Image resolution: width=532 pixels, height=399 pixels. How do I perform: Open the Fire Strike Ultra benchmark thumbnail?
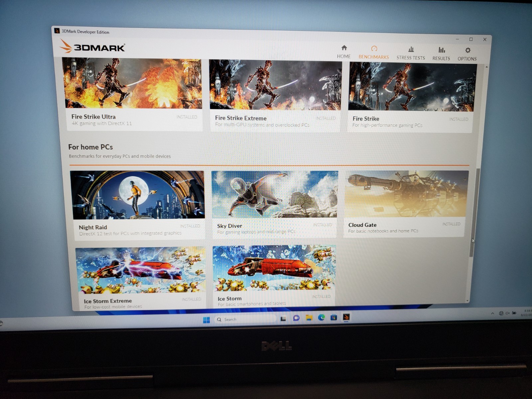[x=133, y=83]
